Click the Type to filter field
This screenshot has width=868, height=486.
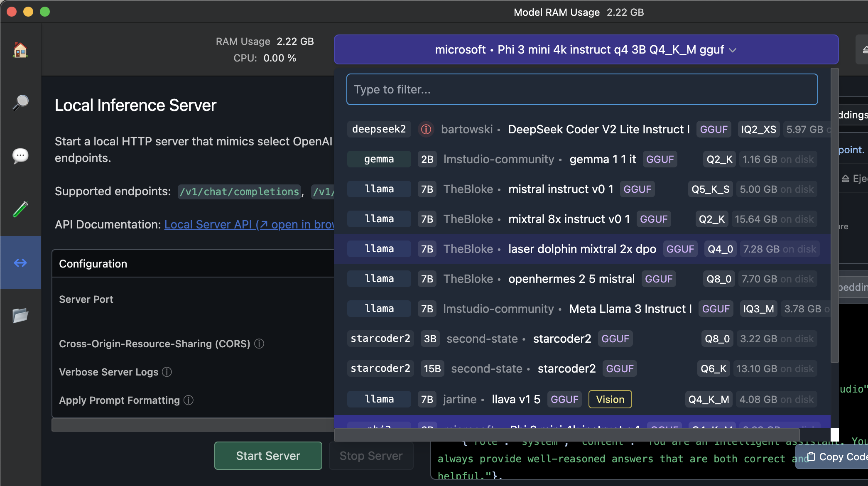click(x=581, y=89)
